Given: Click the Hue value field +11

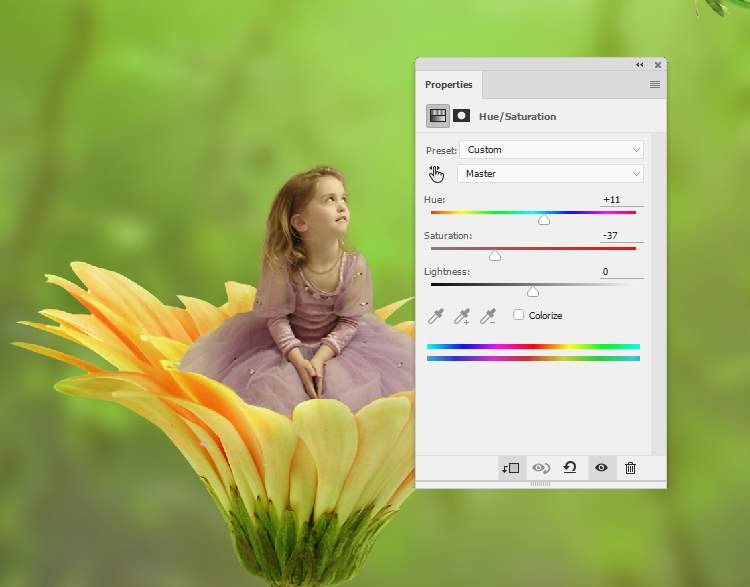Looking at the screenshot, I should (x=621, y=200).
